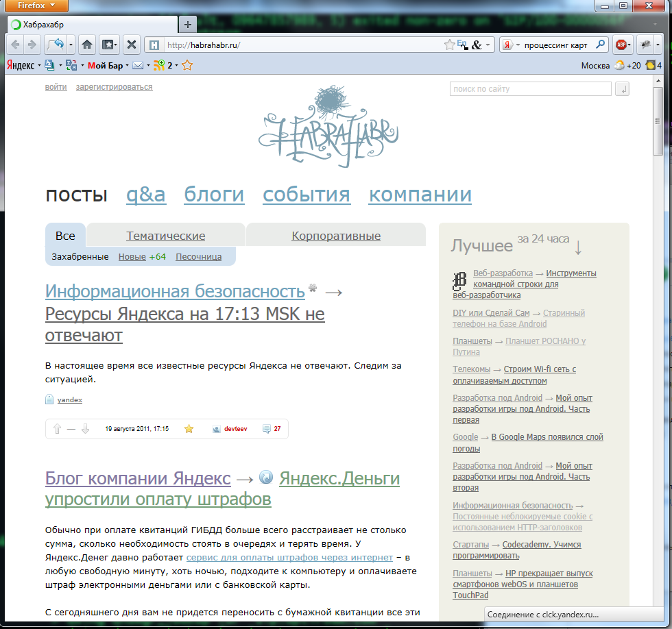Viewport: 672px width, 629px height.
Task: Click the зарегистрироваться link
Action: tap(114, 87)
